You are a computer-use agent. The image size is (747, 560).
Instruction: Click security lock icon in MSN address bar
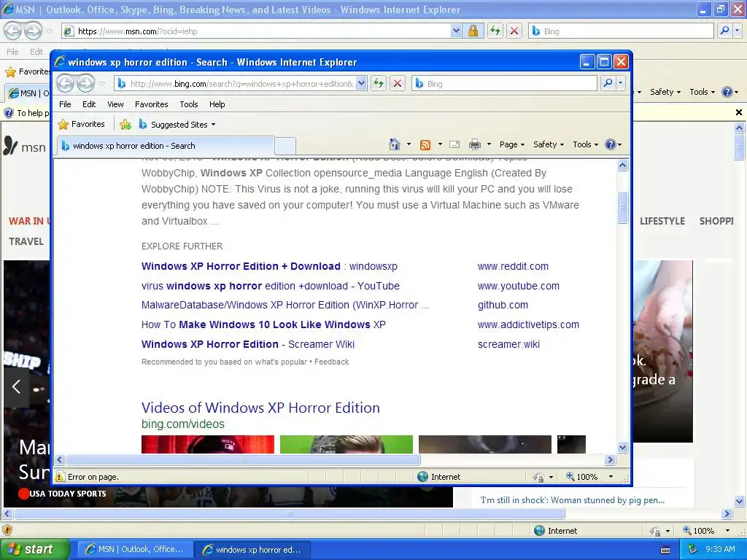point(473,31)
